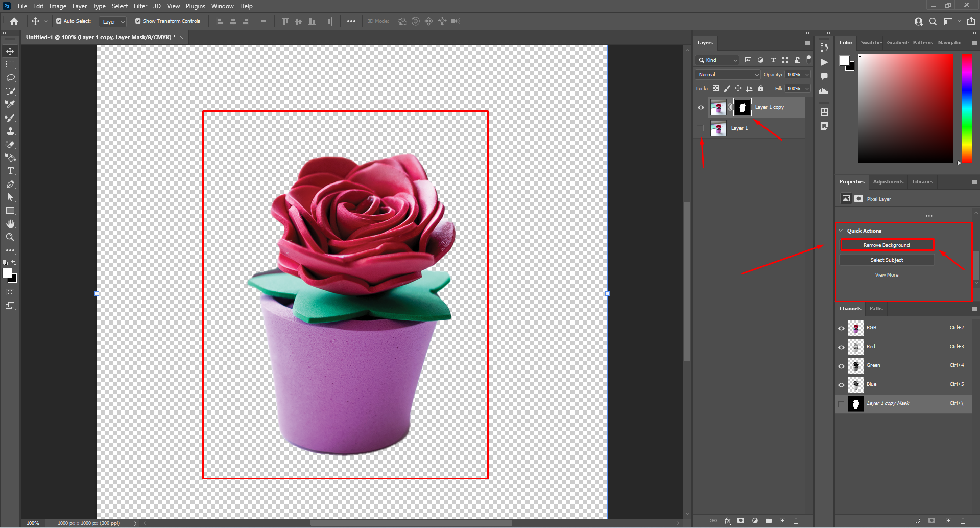Select the Lasso tool
This screenshot has width=980, height=528.
(x=10, y=78)
